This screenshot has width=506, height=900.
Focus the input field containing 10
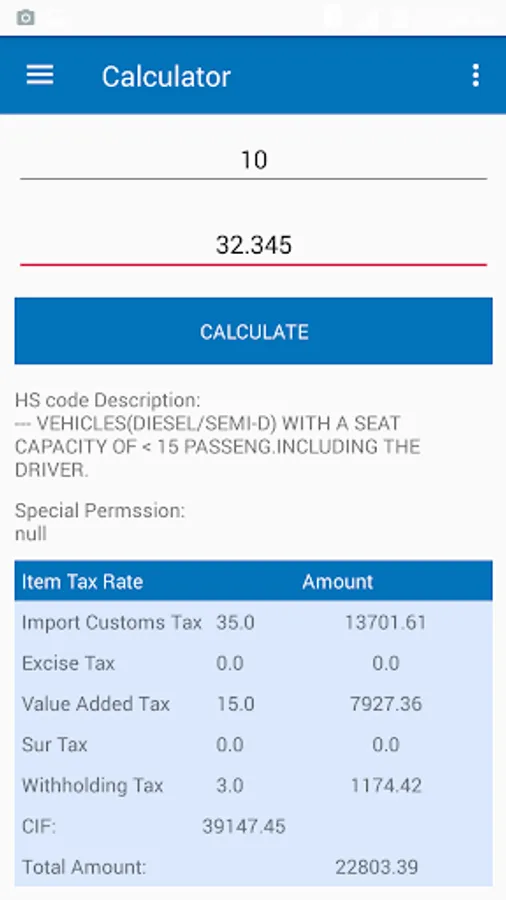[x=254, y=160]
